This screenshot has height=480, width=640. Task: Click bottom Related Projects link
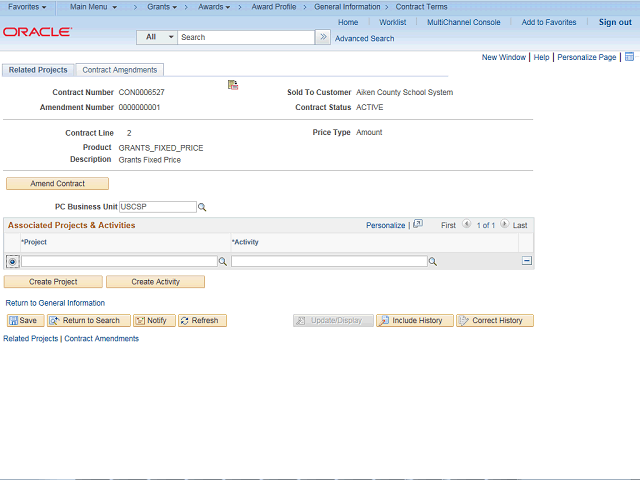click(x=31, y=338)
